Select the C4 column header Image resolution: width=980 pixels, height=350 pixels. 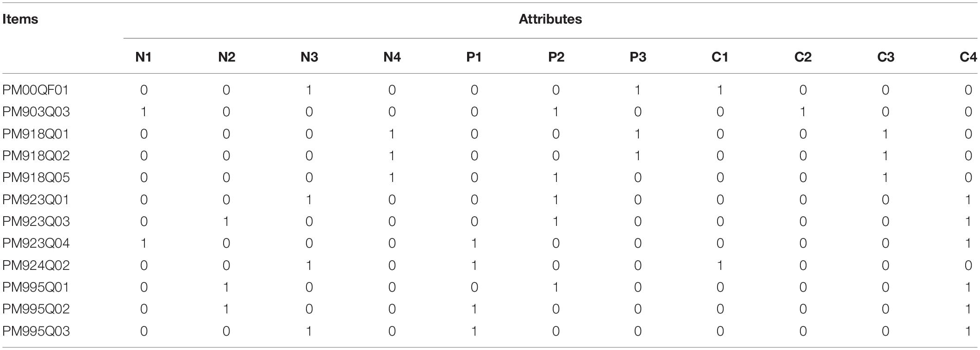(x=968, y=57)
